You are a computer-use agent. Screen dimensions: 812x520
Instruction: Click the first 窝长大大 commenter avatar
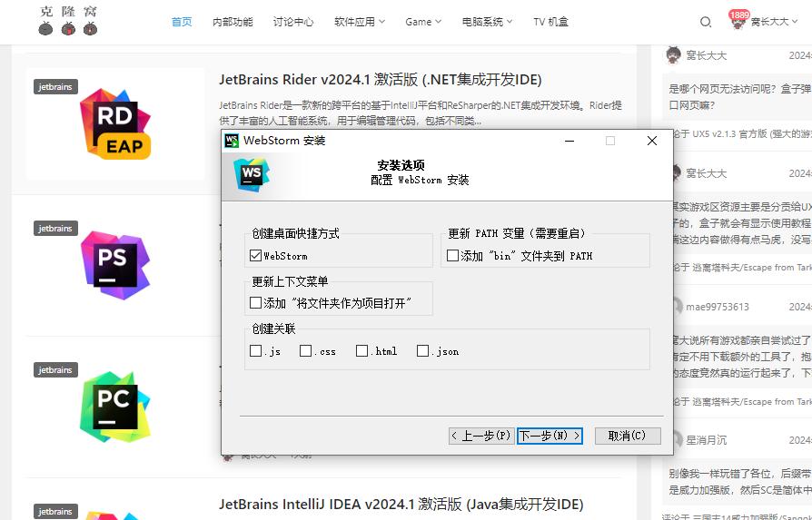point(673,54)
